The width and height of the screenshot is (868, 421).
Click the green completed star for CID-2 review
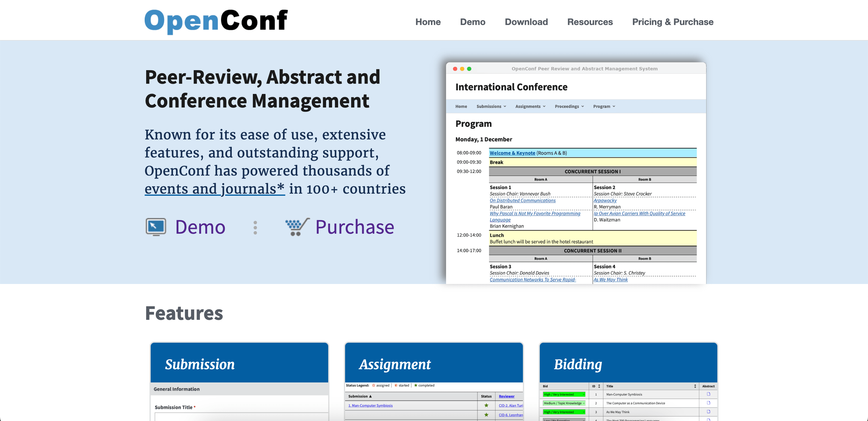click(x=486, y=406)
